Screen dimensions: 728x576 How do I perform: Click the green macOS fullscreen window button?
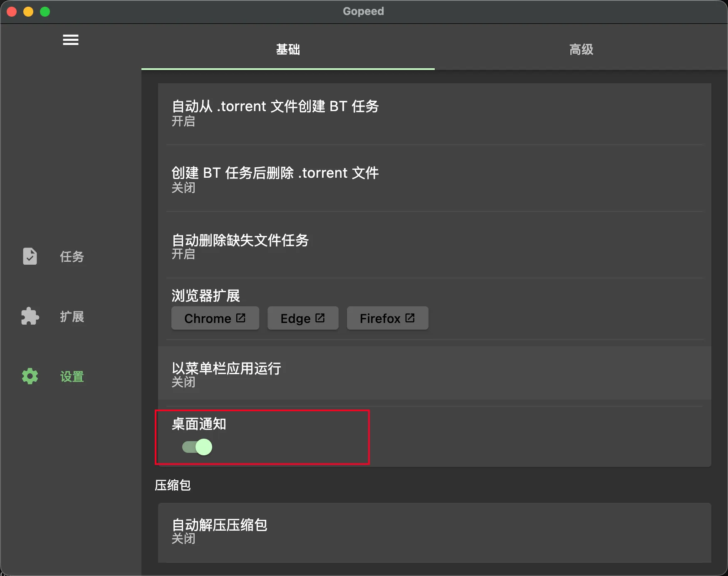click(45, 12)
